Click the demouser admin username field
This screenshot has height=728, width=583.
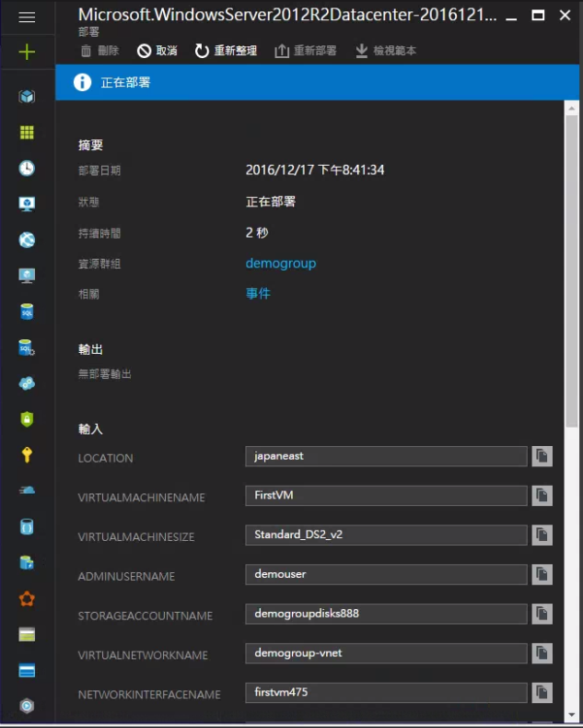tap(386, 574)
